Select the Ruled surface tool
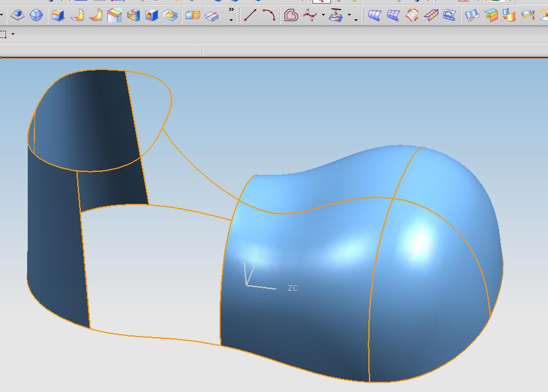The image size is (548, 392). (374, 16)
